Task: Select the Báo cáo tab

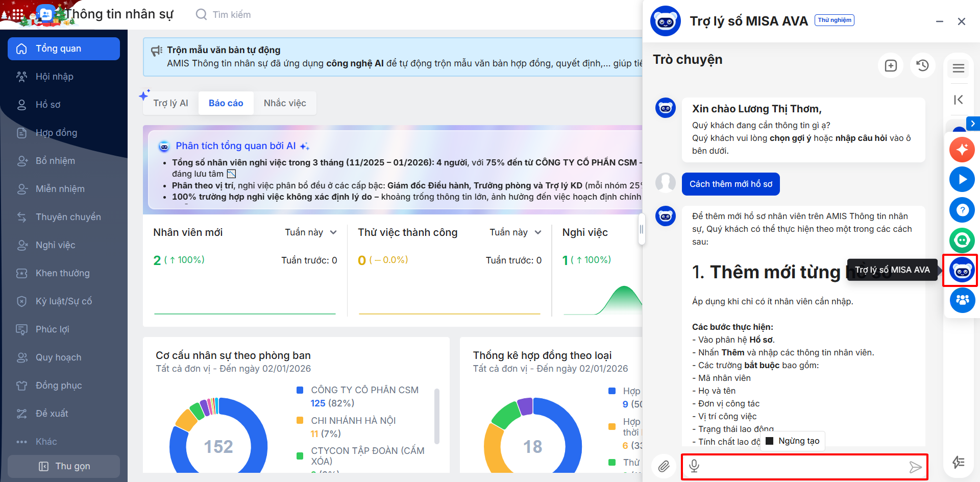Action: 226,103
